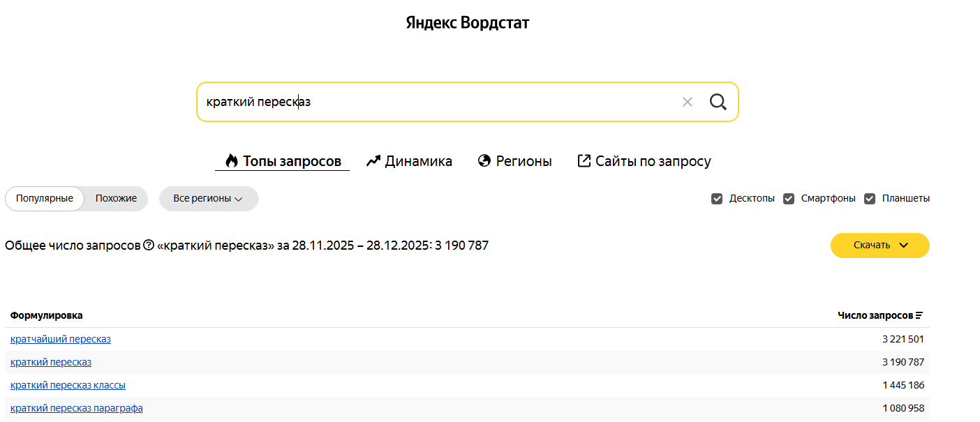Click the value 1 080 958

point(903,408)
